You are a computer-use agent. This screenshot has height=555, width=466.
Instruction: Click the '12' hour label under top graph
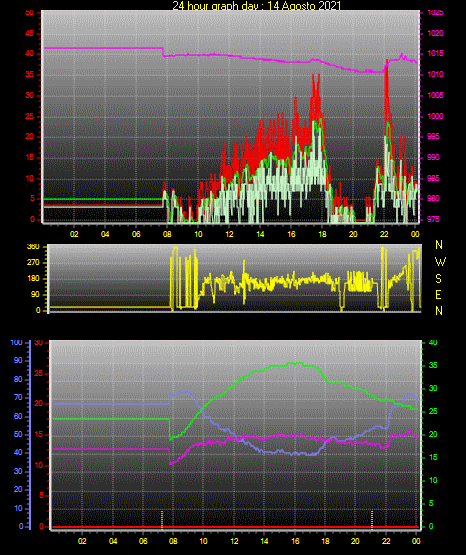coord(229,234)
